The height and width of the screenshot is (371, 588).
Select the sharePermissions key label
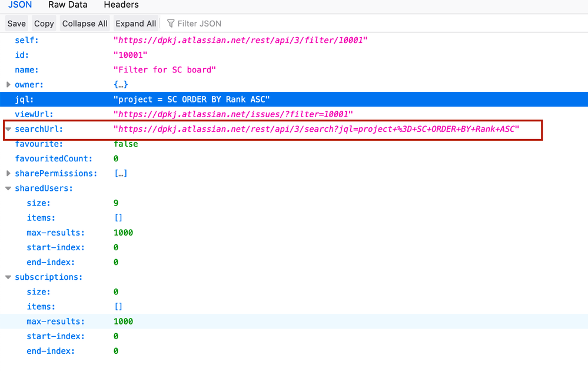[57, 173]
